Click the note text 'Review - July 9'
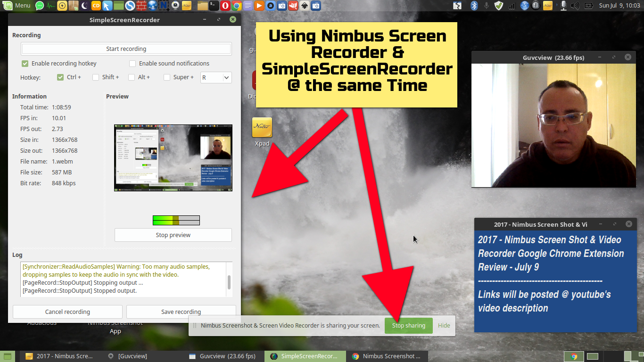The image size is (644, 362). [x=509, y=267]
